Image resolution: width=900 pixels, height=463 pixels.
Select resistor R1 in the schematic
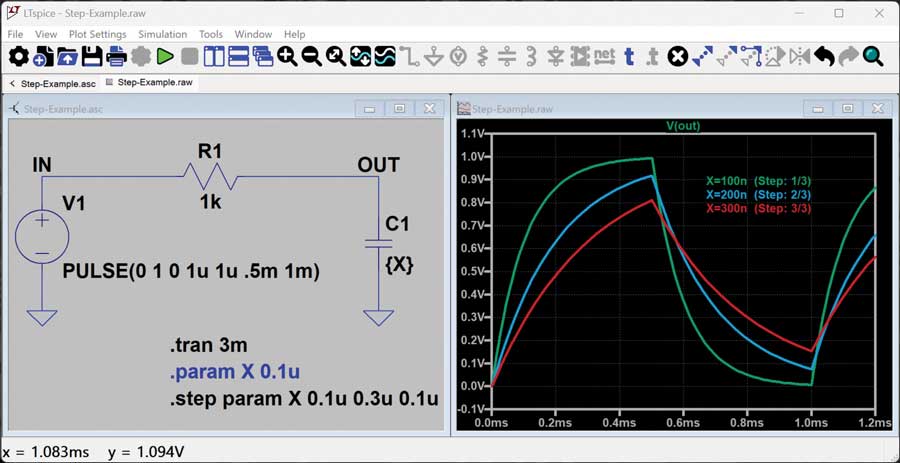pyautogui.click(x=209, y=176)
